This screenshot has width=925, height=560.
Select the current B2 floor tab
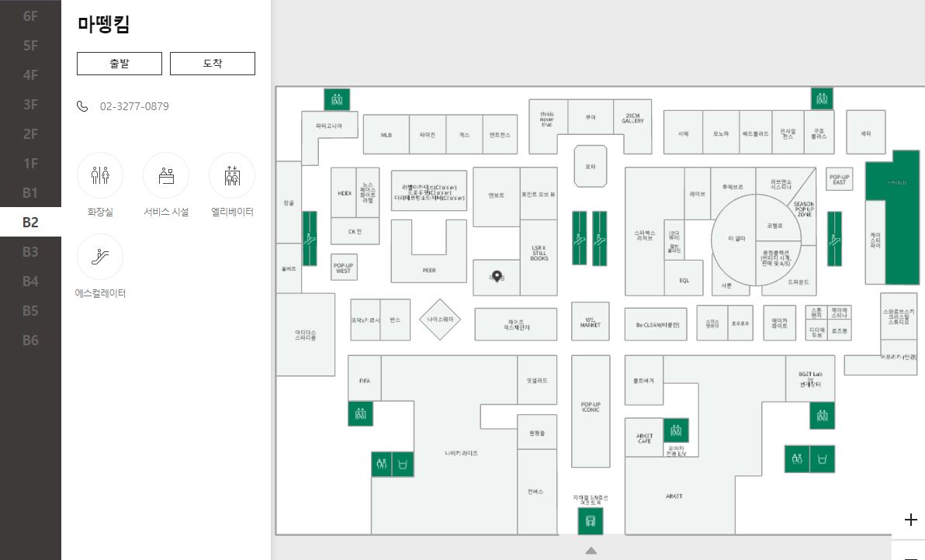point(31,223)
